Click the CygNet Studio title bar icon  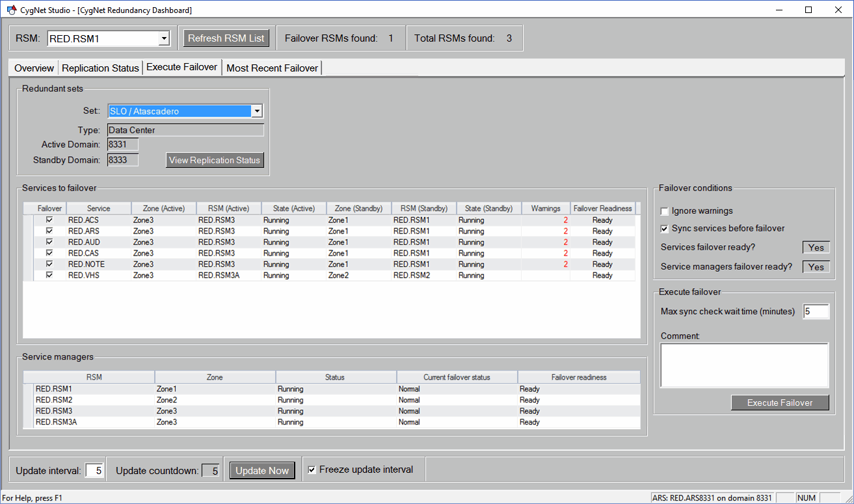(10, 10)
